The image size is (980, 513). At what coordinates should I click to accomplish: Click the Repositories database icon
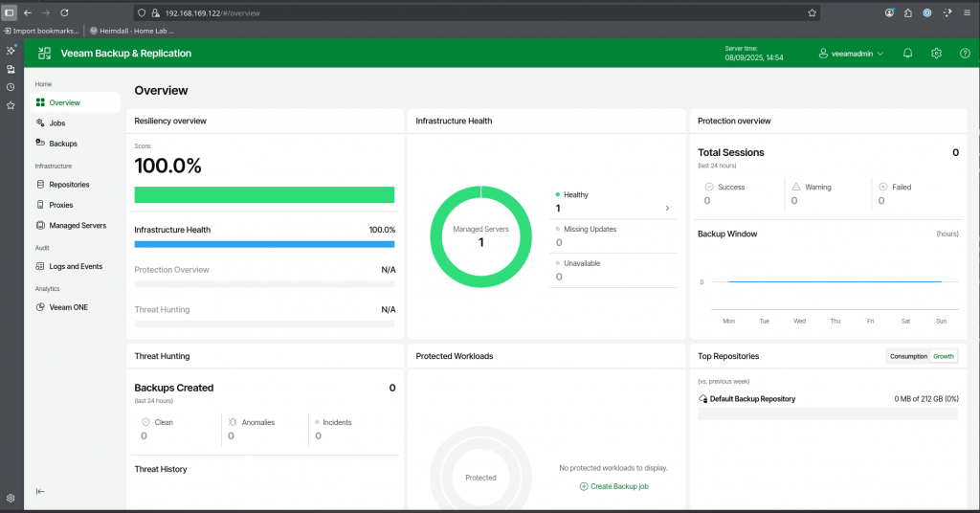point(40,185)
